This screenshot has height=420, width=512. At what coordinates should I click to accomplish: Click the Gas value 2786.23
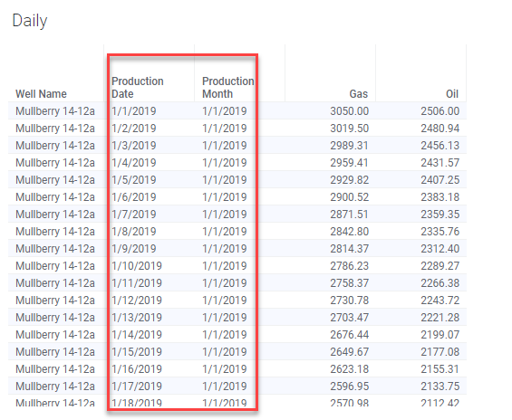[350, 266]
